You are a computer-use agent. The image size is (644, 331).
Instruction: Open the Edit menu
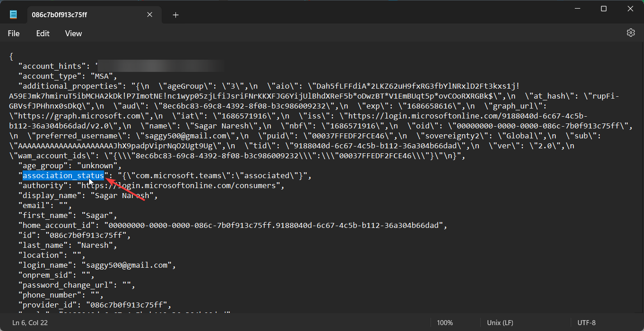43,33
